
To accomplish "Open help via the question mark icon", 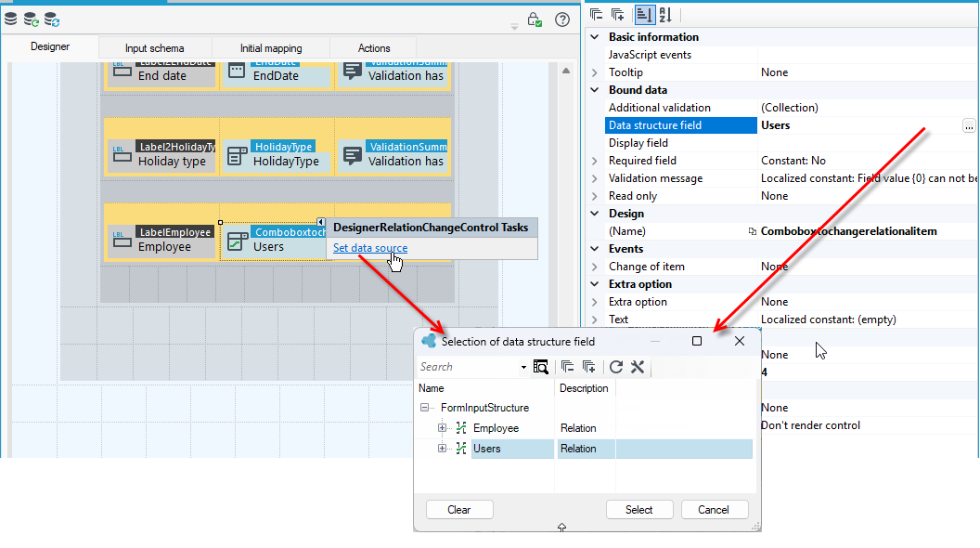I will click(x=562, y=20).
